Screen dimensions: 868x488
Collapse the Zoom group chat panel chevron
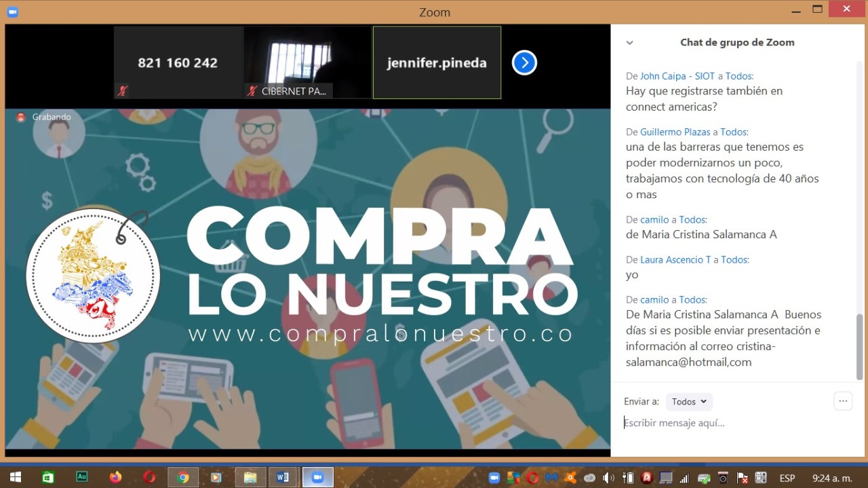(629, 43)
